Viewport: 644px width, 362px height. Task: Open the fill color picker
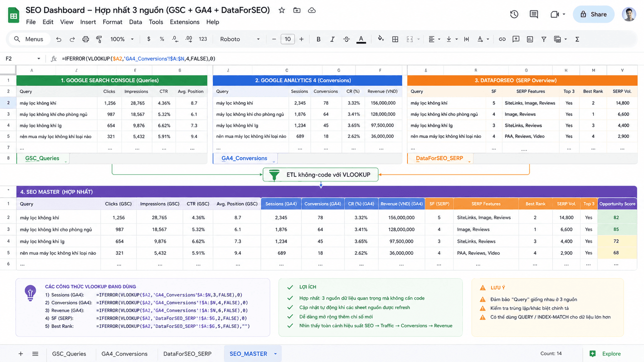pyautogui.click(x=381, y=39)
